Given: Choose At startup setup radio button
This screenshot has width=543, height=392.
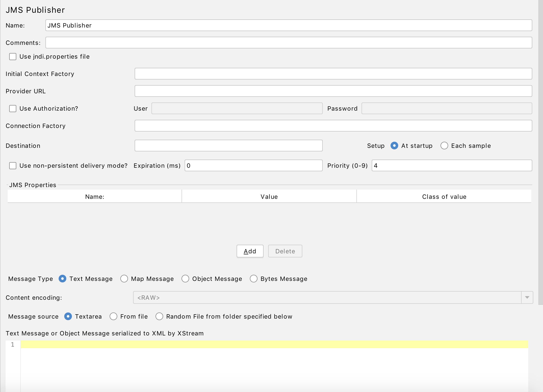Looking at the screenshot, I should 394,146.
